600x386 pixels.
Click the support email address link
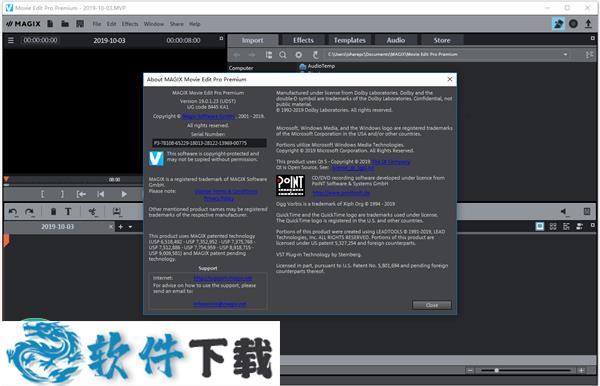coord(220,304)
